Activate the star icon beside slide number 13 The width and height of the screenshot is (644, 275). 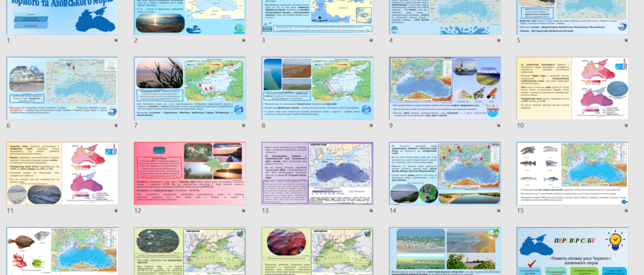[371, 211]
